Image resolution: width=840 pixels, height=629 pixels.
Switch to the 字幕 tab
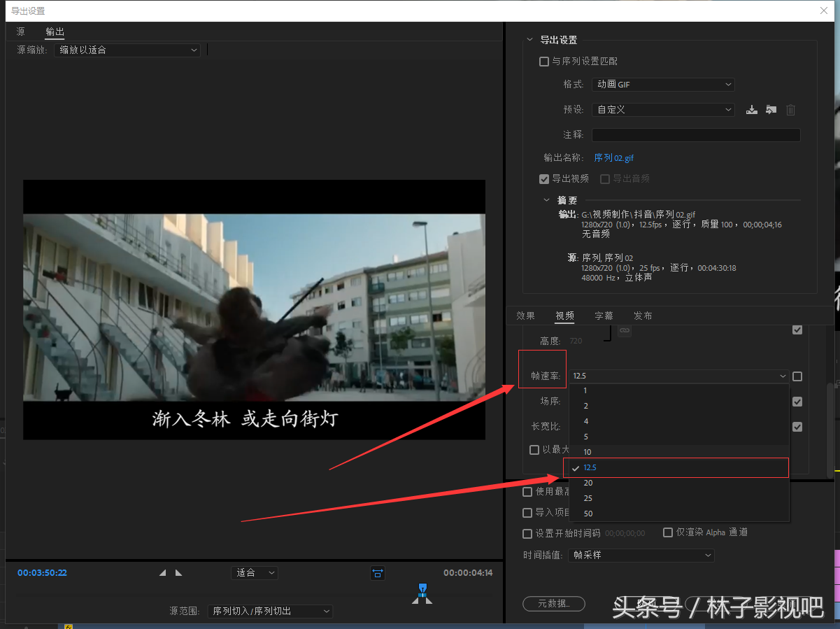pos(604,316)
